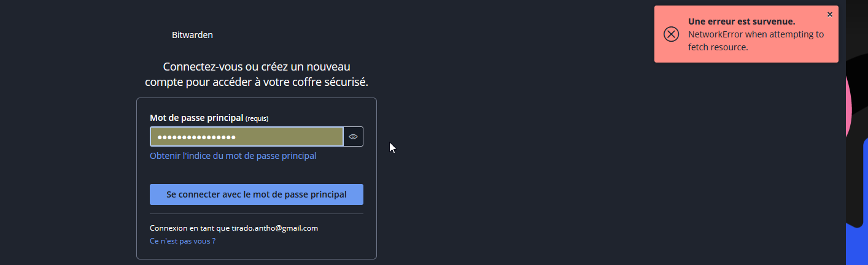
Task: Click the Ce n'est pas vous ? link
Action: (x=182, y=241)
